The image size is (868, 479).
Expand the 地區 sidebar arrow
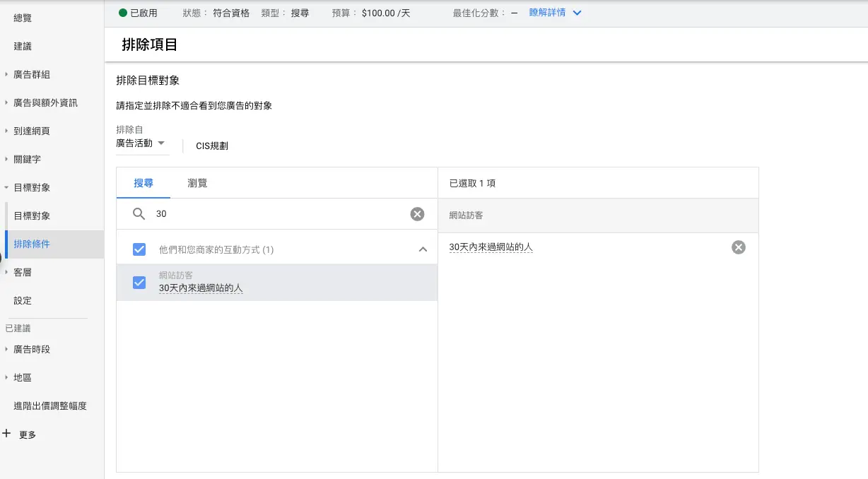(x=6, y=377)
